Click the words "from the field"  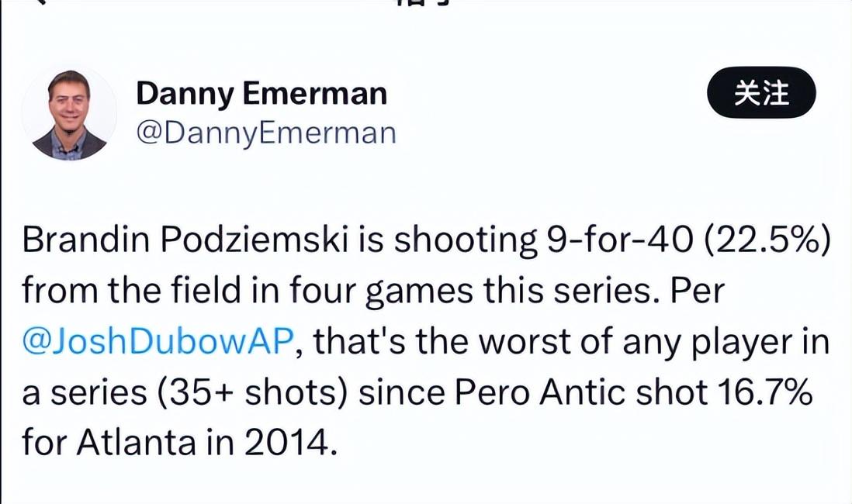[x=130, y=292]
